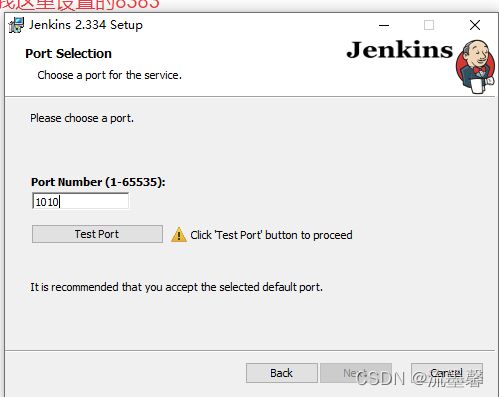
Task: Focus the Port Number input field
Action: [x=80, y=201]
